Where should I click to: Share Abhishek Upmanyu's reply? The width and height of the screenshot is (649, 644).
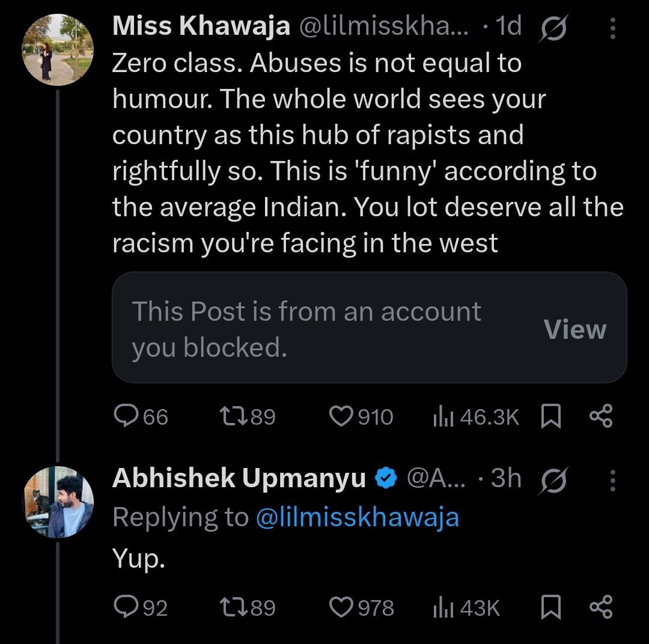tap(601, 607)
